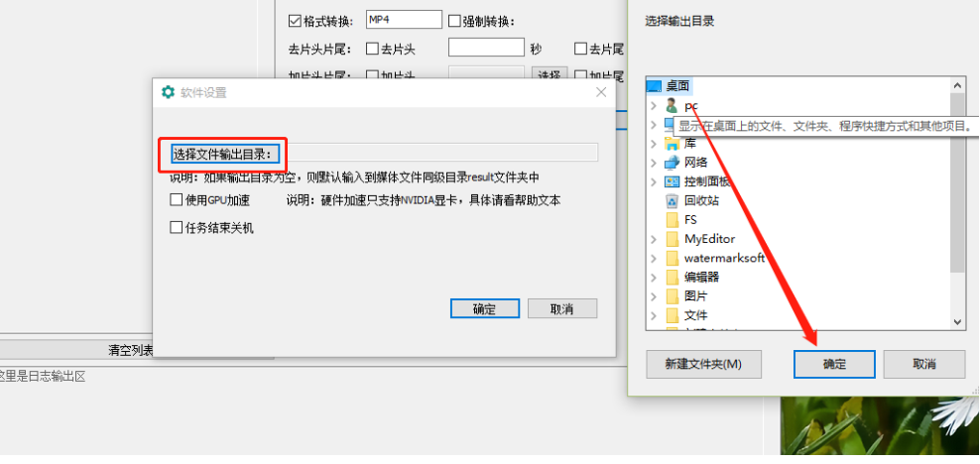The height and width of the screenshot is (464, 980).
Task: Click 确定 in the 软件设置 dialog
Action: tap(484, 308)
